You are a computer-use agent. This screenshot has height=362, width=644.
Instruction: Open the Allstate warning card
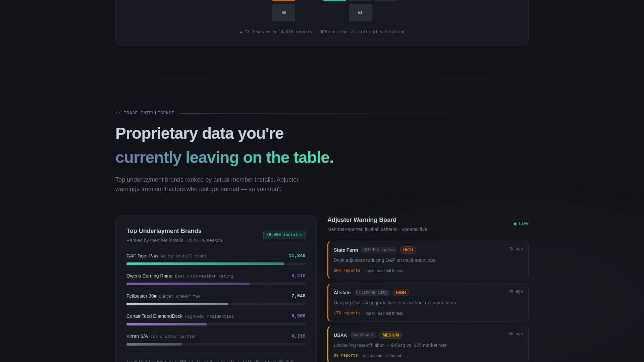pyautogui.click(x=428, y=302)
